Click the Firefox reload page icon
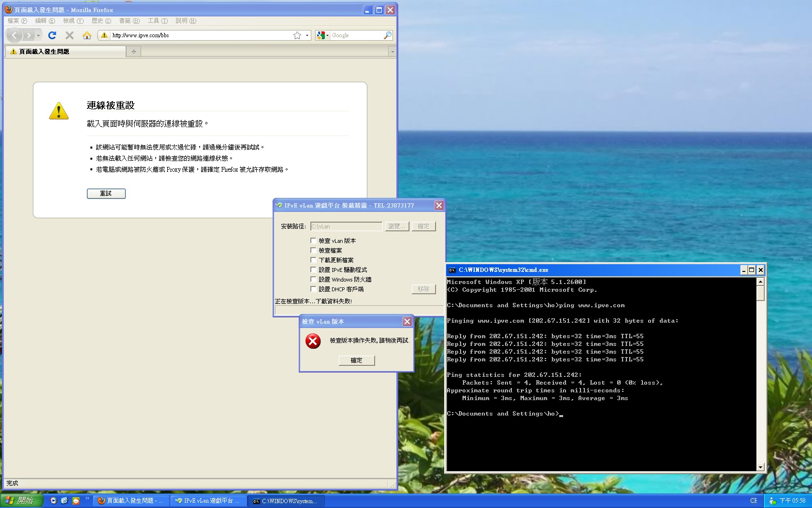This screenshot has width=812, height=508. 52,35
